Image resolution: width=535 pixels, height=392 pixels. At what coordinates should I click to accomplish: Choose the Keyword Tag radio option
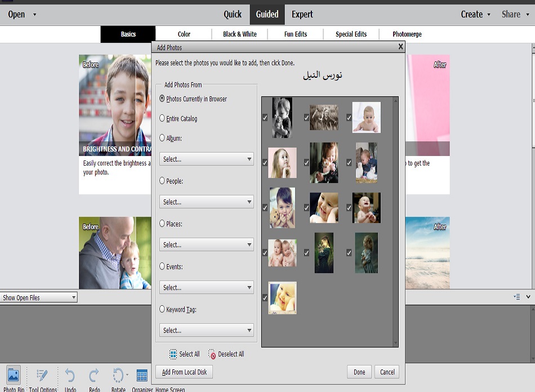[162, 309]
